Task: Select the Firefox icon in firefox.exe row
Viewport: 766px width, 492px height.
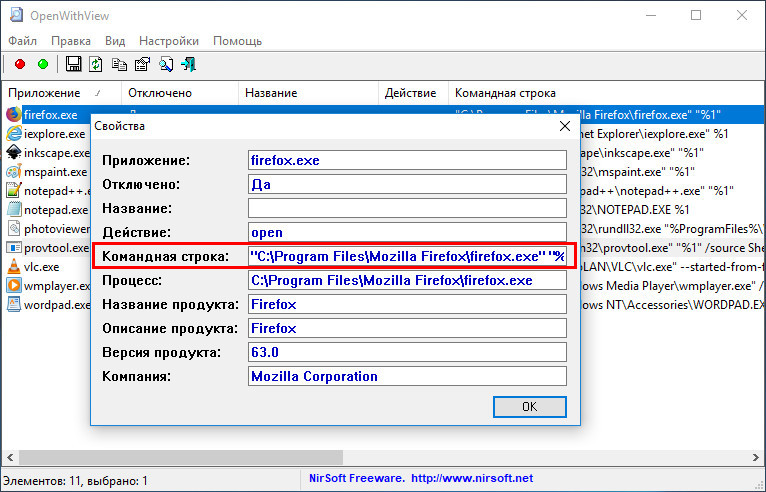Action: coord(14,115)
